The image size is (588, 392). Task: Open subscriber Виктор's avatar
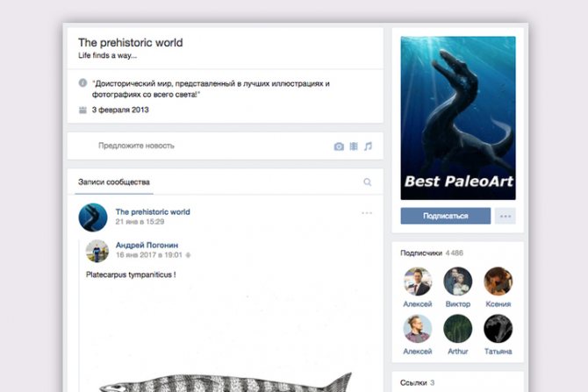point(457,282)
